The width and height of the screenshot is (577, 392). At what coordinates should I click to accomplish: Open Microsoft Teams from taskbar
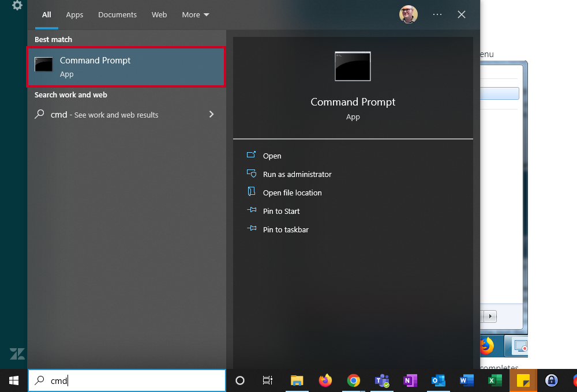tap(381, 380)
